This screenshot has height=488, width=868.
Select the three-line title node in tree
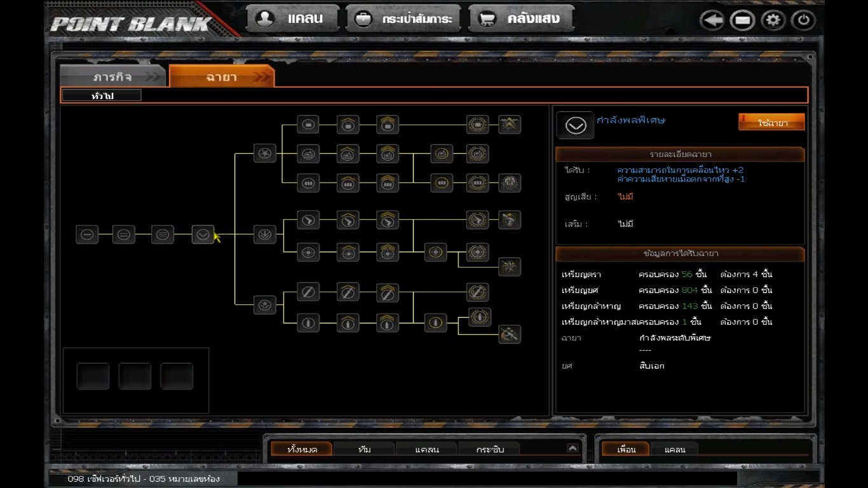pyautogui.click(x=163, y=234)
